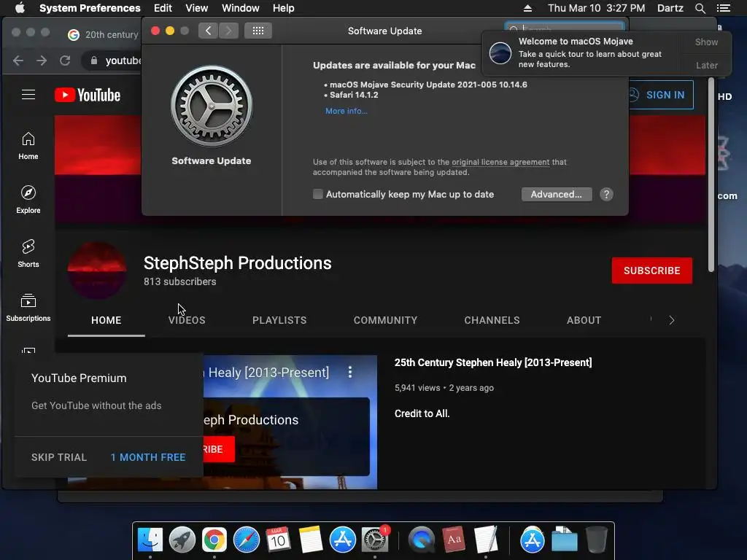Switch to the channel VIDEOS tab

[x=187, y=321]
